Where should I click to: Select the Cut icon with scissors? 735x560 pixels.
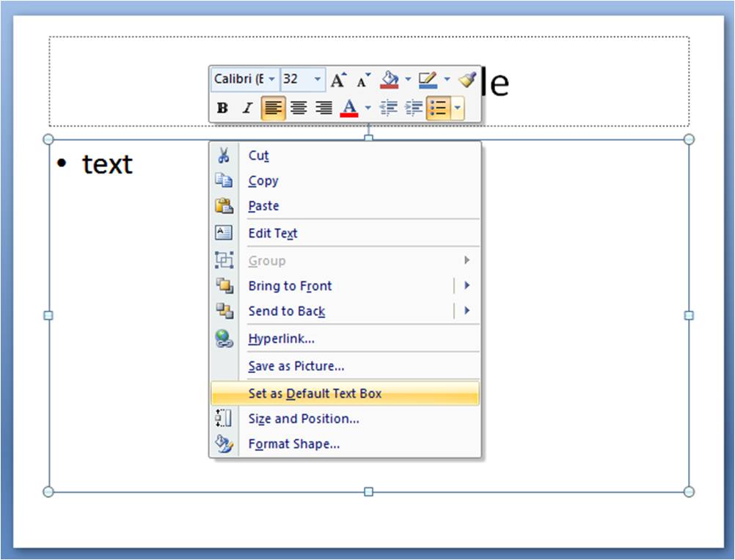(x=224, y=155)
